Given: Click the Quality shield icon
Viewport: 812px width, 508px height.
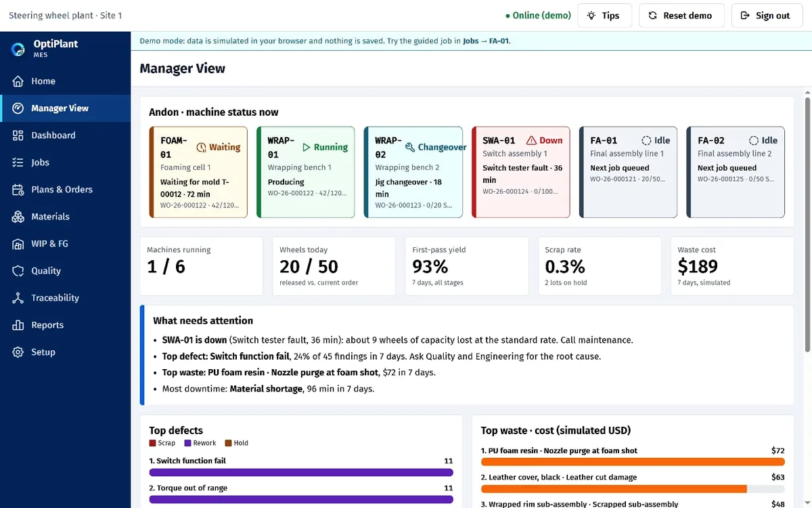Looking at the screenshot, I should pyautogui.click(x=18, y=271).
